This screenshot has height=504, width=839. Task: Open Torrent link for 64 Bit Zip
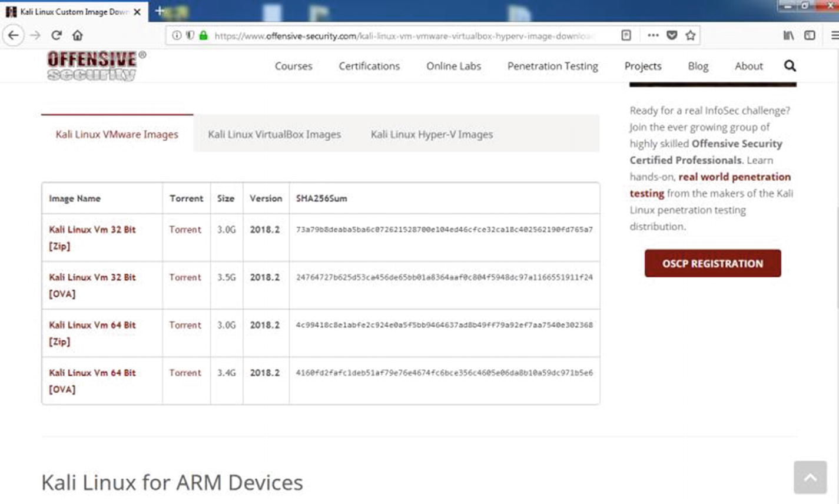point(185,325)
